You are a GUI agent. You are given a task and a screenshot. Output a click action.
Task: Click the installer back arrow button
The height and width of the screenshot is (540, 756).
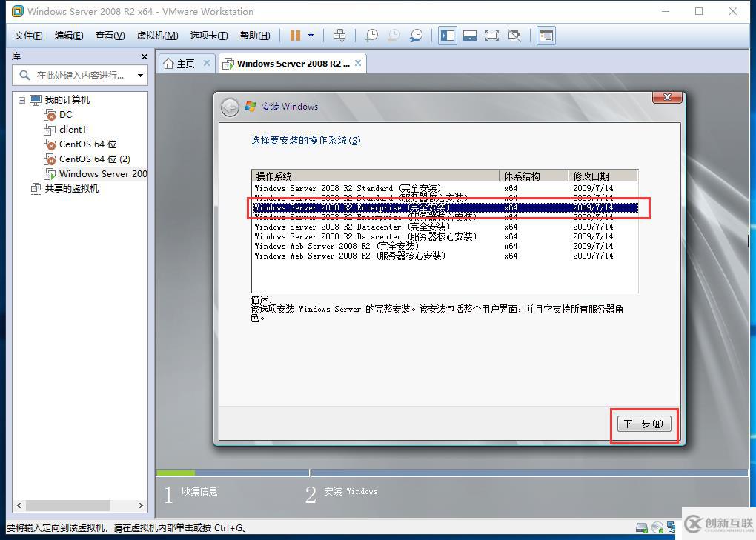(x=230, y=107)
